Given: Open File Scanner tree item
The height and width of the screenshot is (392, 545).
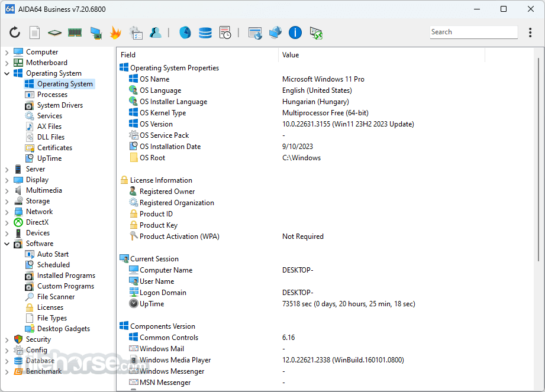Looking at the screenshot, I should tap(56, 297).
